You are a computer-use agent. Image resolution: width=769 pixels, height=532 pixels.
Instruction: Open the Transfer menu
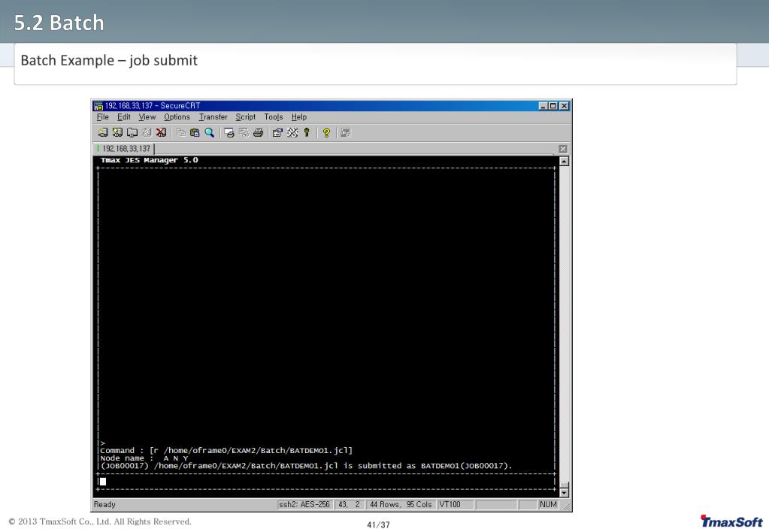pos(213,116)
